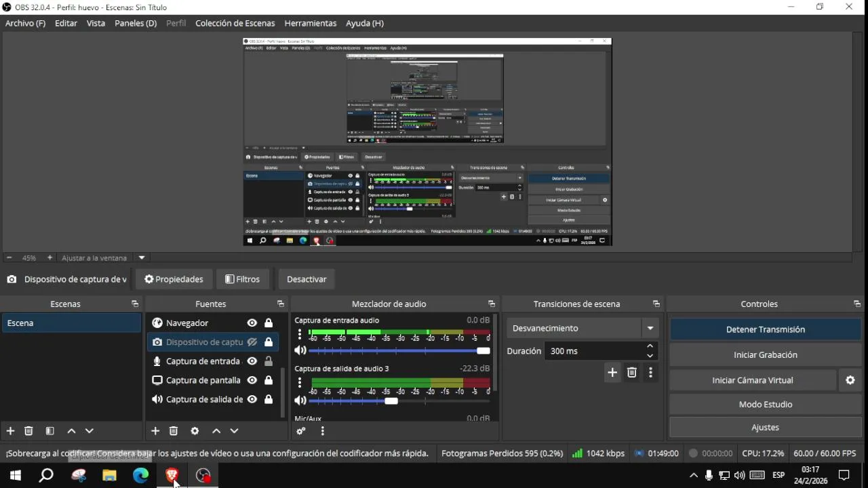Open preview zoom scaling dropdown arrow
This screenshot has height=488, width=868.
(x=142, y=258)
